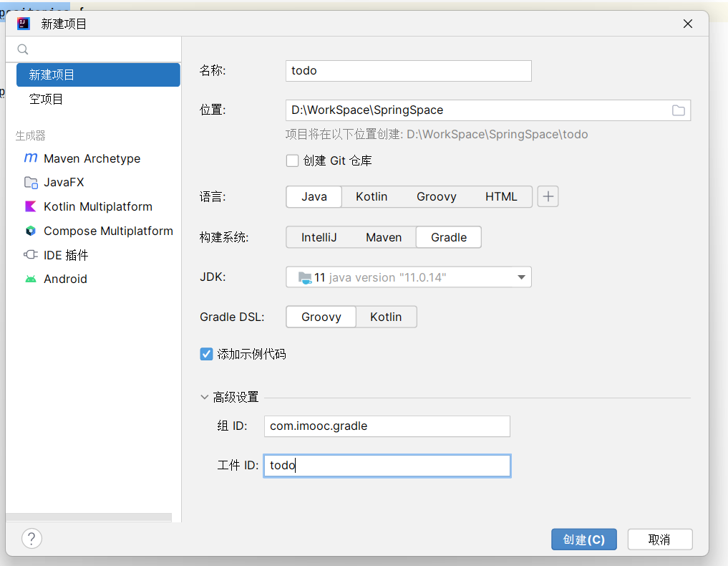The height and width of the screenshot is (566, 728).
Task: Switch build system to Maven
Action: tap(384, 237)
